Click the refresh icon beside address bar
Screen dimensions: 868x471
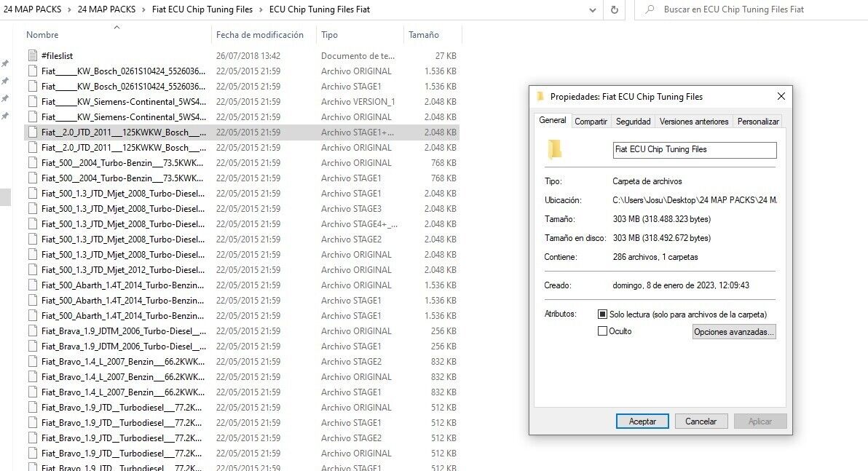(x=614, y=9)
